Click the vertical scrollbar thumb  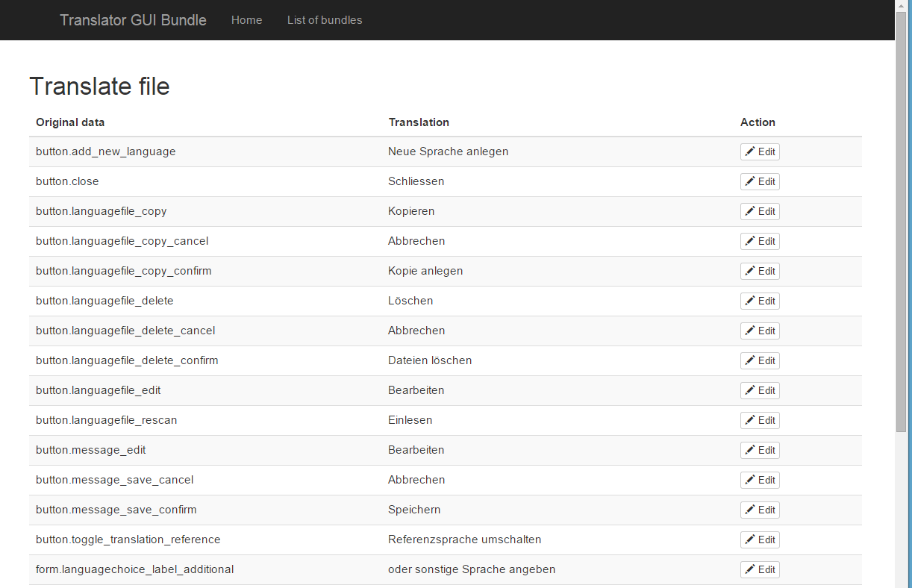(x=902, y=222)
